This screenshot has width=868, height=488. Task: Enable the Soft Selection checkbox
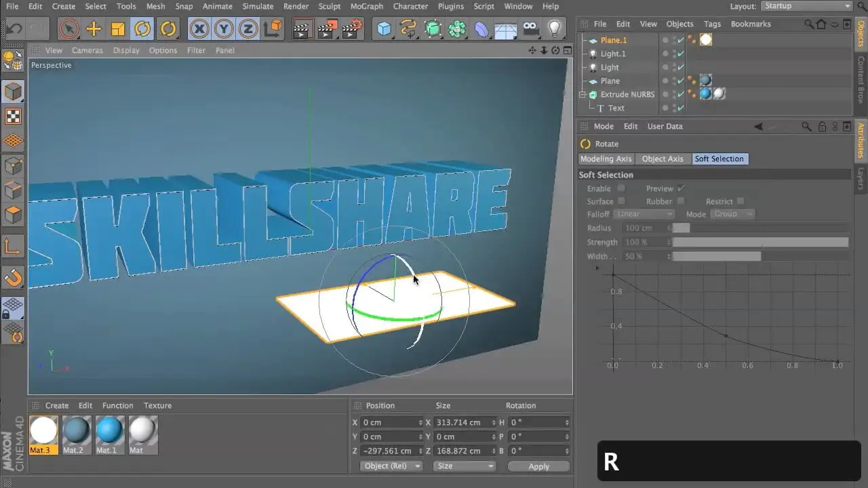[x=621, y=188]
